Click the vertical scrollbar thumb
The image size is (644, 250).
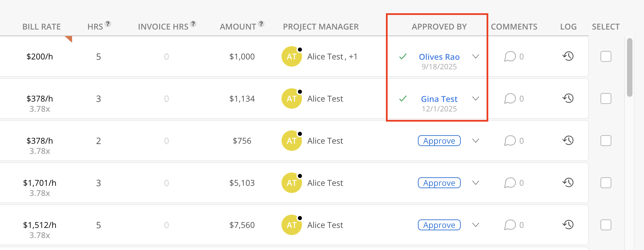[630, 67]
